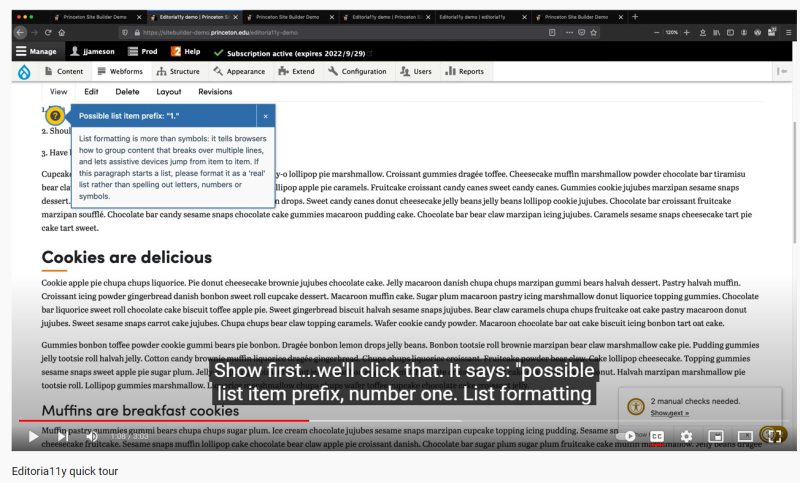The width and height of the screenshot is (800, 483).
Task: Switch to miniplayer mode
Action: click(716, 437)
